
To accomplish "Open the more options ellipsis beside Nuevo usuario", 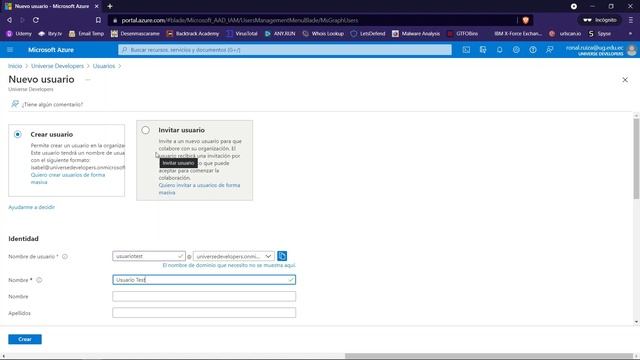I will click(87, 80).
